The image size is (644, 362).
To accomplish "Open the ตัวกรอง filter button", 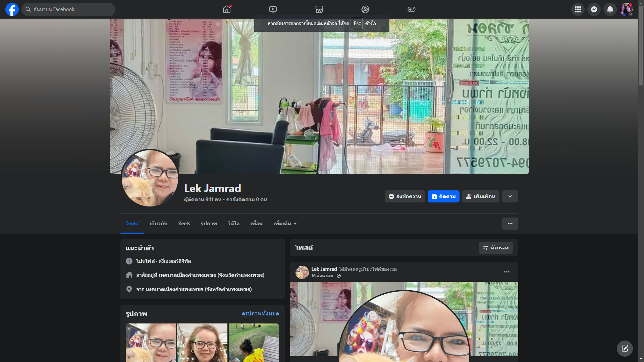I will [x=496, y=248].
